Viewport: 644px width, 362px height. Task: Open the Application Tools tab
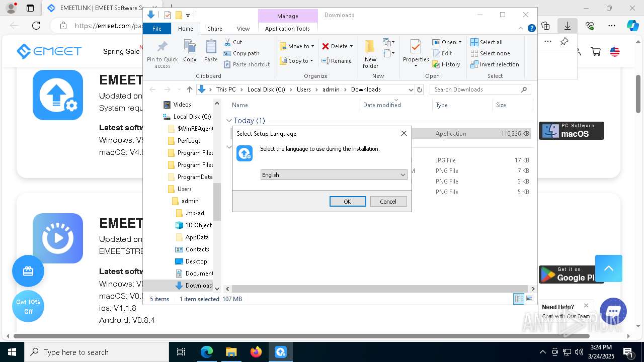(287, 29)
